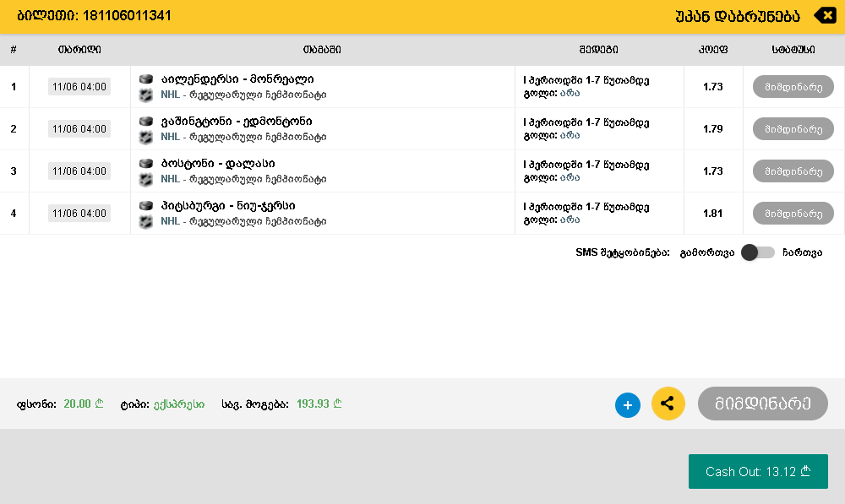
Task: Click NHL logo in აილენდერსი row
Action: 146,95
